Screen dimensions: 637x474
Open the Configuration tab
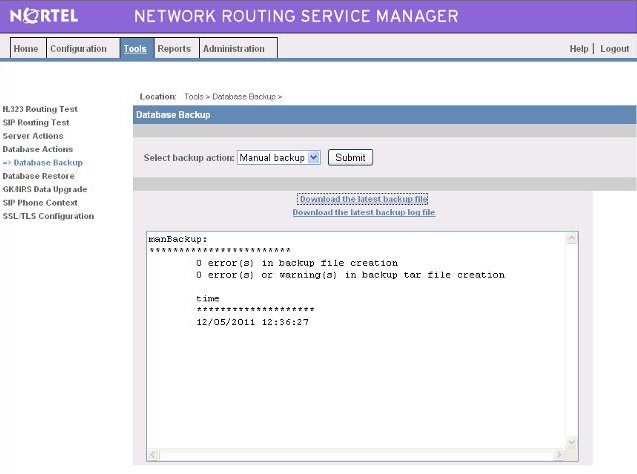click(x=83, y=48)
